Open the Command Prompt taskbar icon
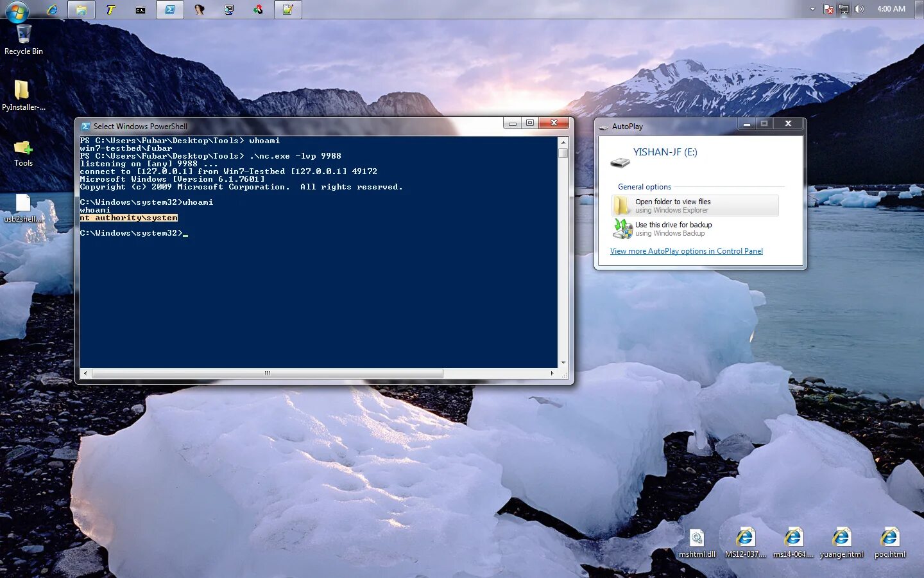Image resolution: width=924 pixels, height=578 pixels. click(x=141, y=10)
